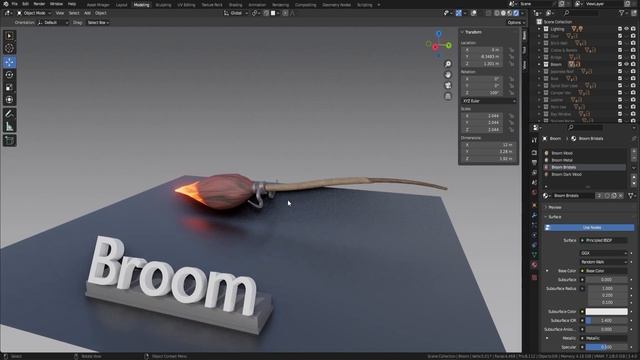Open the Material properties tab icon

coord(534,264)
